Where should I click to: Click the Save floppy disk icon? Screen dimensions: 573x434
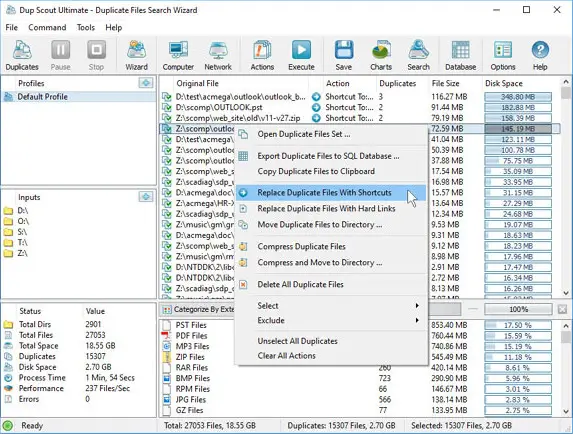344,50
